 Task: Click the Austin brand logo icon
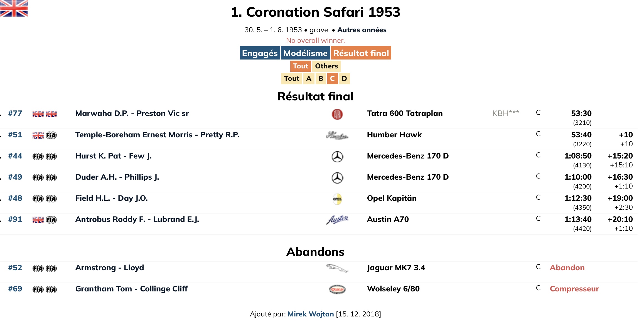point(337,220)
